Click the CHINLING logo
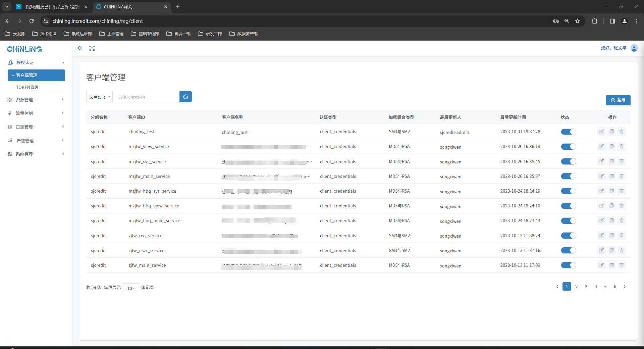 tap(24, 49)
